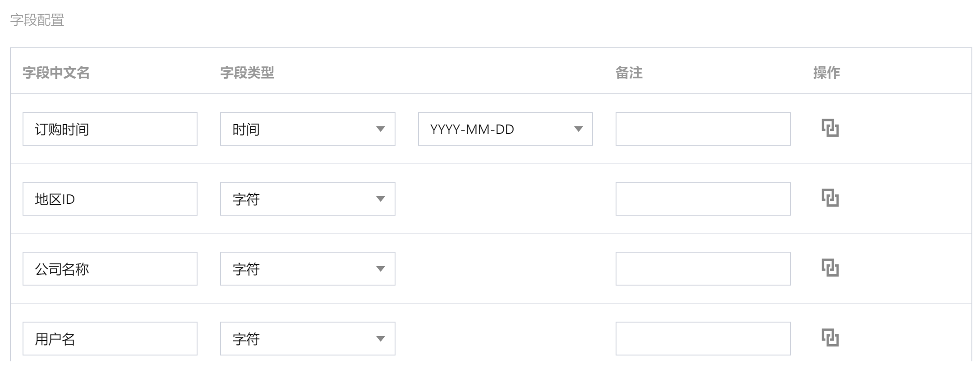Image resolution: width=980 pixels, height=383 pixels.
Task: Click the copy icon in the 用户名 row
Action: point(830,338)
